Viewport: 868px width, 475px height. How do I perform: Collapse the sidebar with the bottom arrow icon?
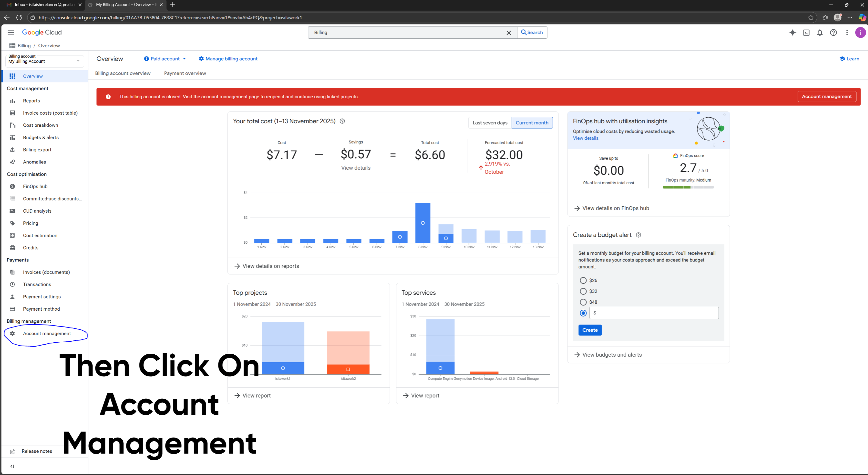click(x=12, y=466)
